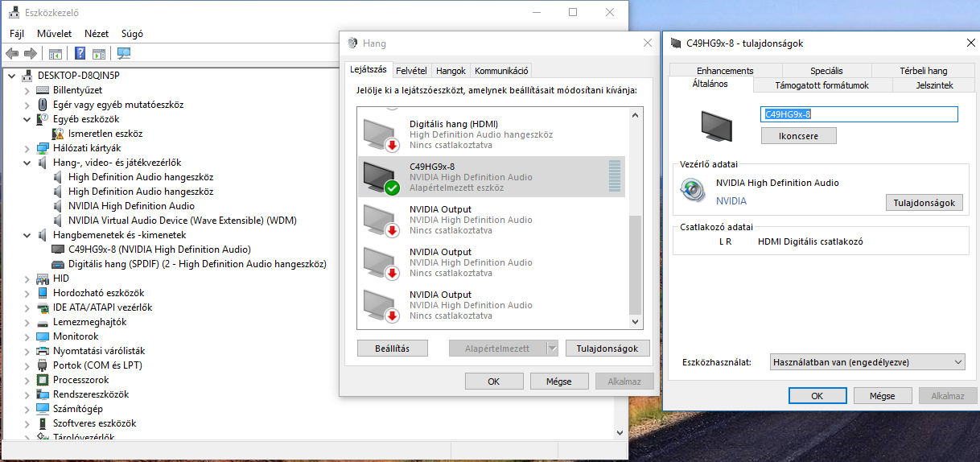
Task: Open the blue question-mark Help toolbar icon
Action: pyautogui.click(x=80, y=54)
